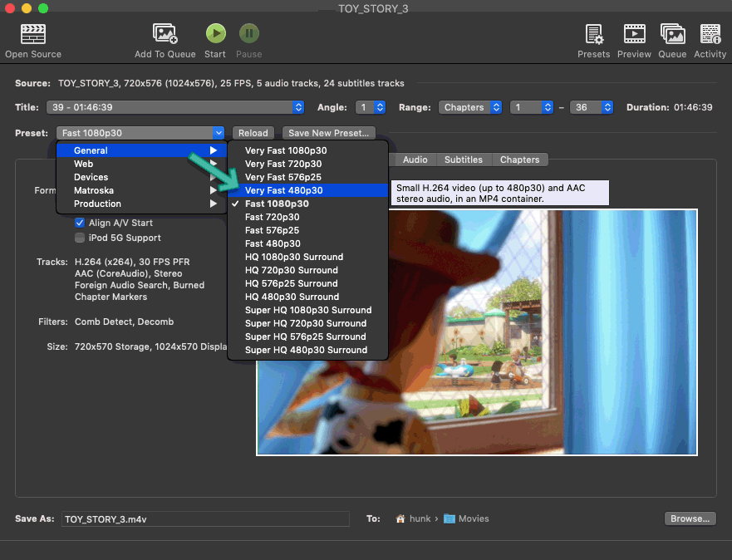
Task: Open the Title dropdown showing 39 - 01:46:39
Action: tap(175, 107)
